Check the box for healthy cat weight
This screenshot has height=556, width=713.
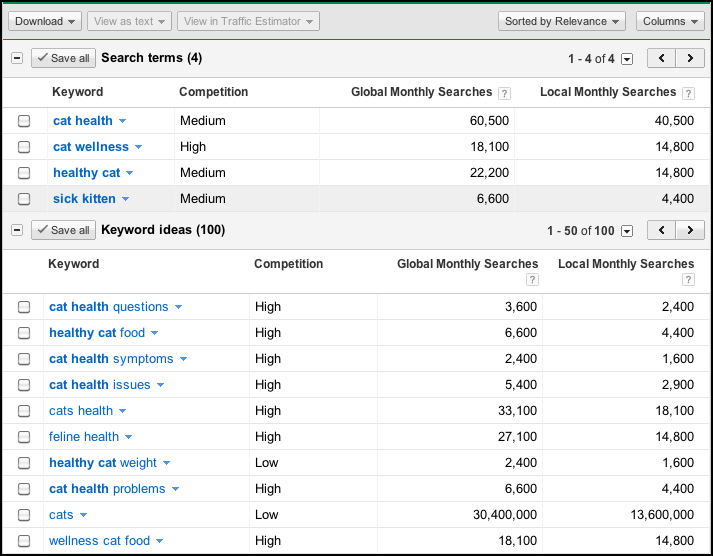pos(24,463)
